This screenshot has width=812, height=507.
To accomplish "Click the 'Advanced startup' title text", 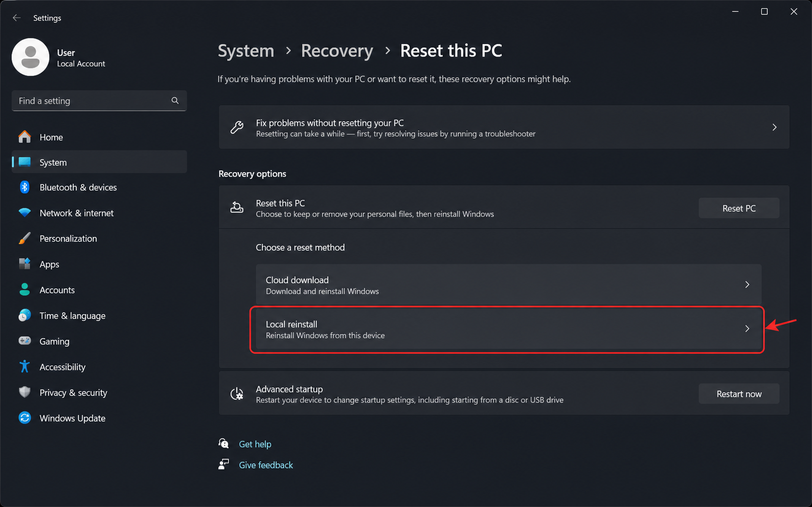I will [x=289, y=389].
